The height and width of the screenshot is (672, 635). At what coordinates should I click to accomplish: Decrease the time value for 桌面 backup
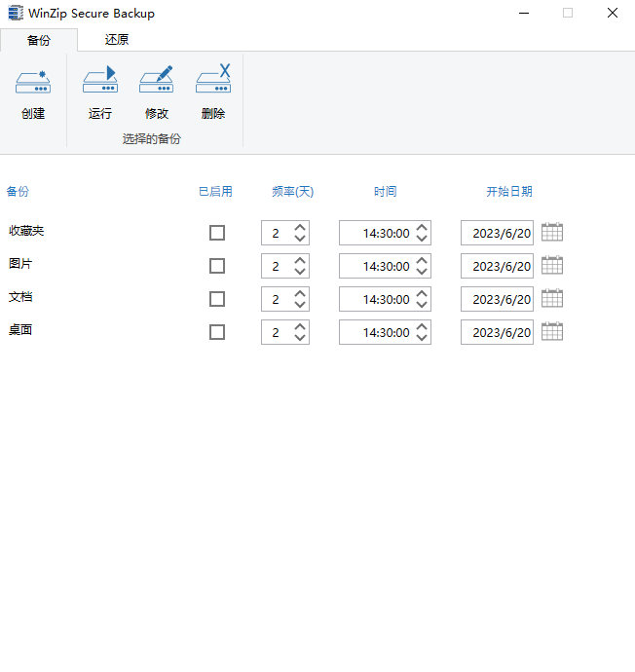click(422, 338)
